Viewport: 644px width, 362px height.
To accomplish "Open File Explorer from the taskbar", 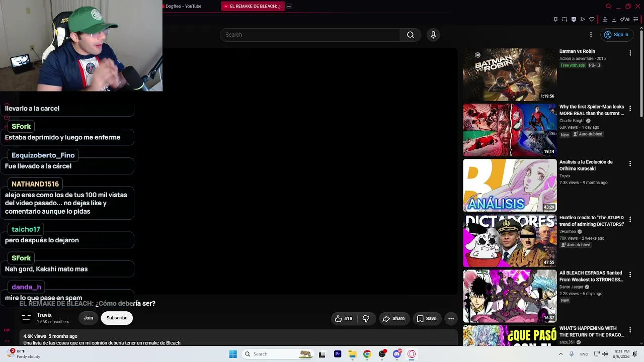I will click(x=352, y=354).
